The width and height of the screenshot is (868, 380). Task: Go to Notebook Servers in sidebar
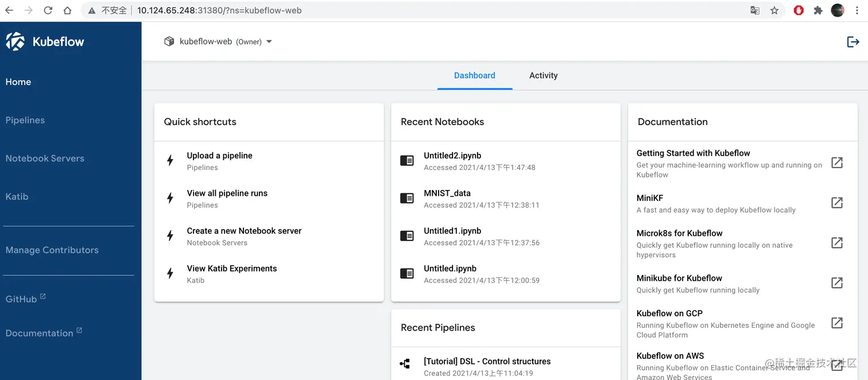pos(45,158)
